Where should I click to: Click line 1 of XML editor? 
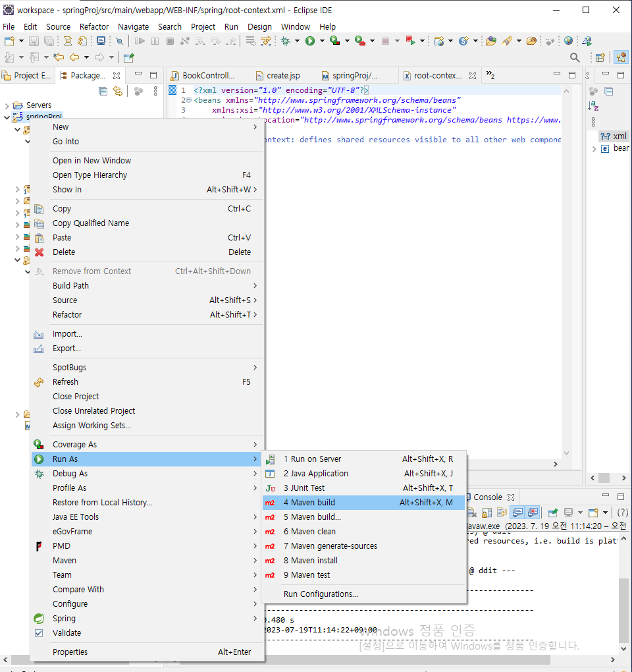368,90
